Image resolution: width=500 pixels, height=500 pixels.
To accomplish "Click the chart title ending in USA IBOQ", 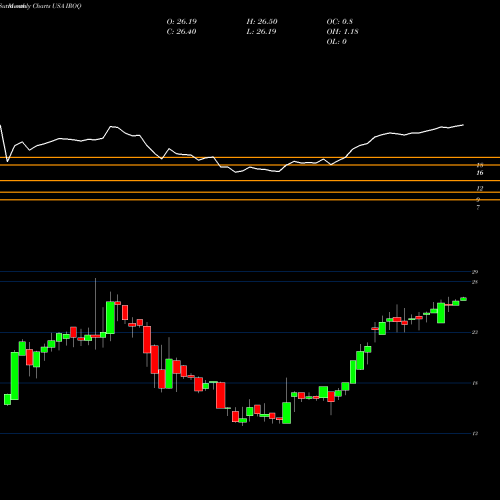I will click(x=41, y=6).
